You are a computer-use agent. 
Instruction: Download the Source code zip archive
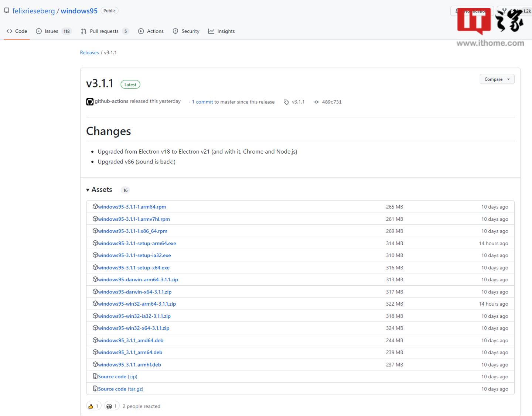point(115,377)
